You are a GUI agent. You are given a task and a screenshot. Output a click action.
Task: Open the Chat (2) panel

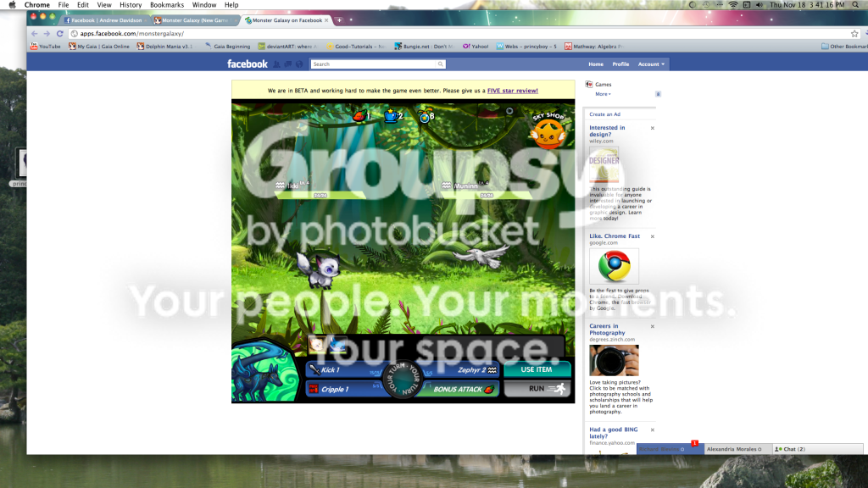[x=816, y=449]
